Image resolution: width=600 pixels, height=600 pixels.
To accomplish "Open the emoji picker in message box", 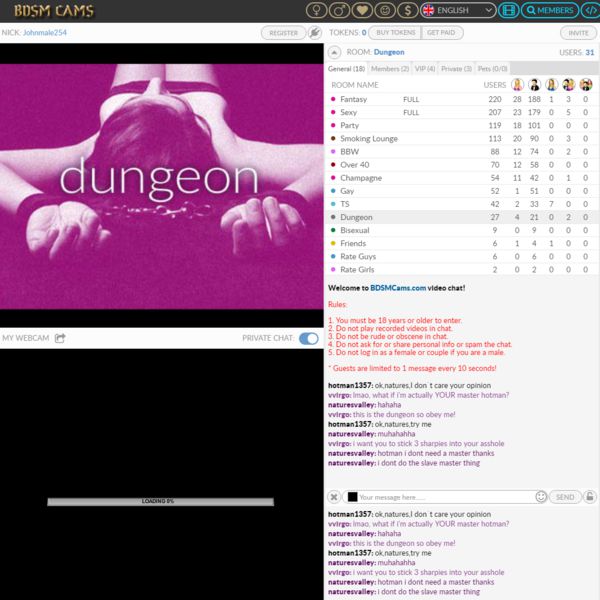I will pos(541,497).
